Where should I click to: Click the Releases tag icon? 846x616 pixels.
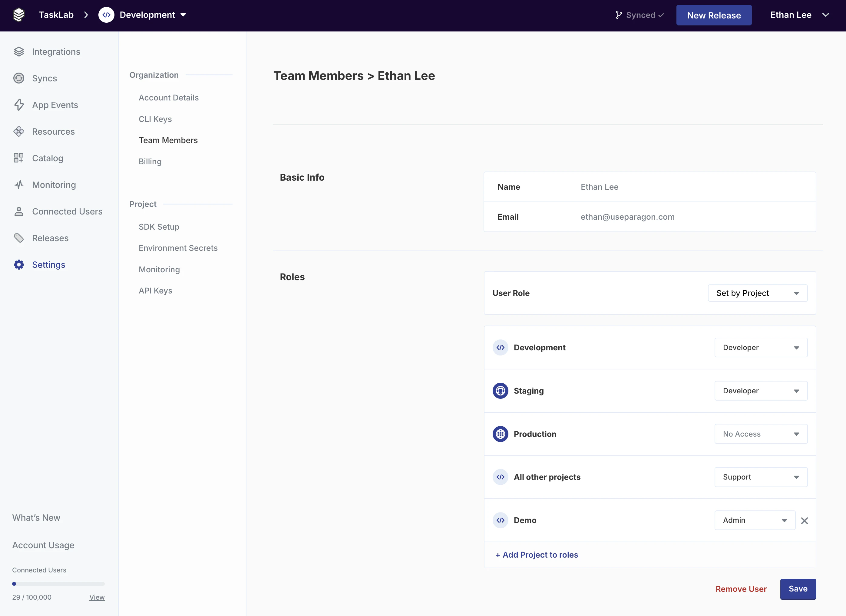pyautogui.click(x=19, y=238)
